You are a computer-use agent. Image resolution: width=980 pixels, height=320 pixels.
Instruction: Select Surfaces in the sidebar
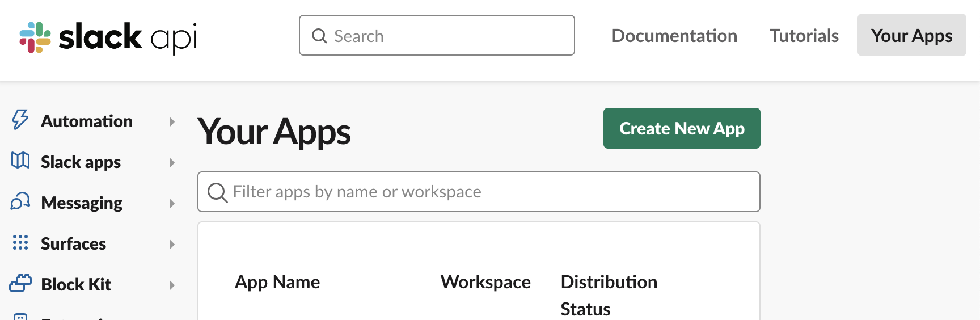point(73,244)
